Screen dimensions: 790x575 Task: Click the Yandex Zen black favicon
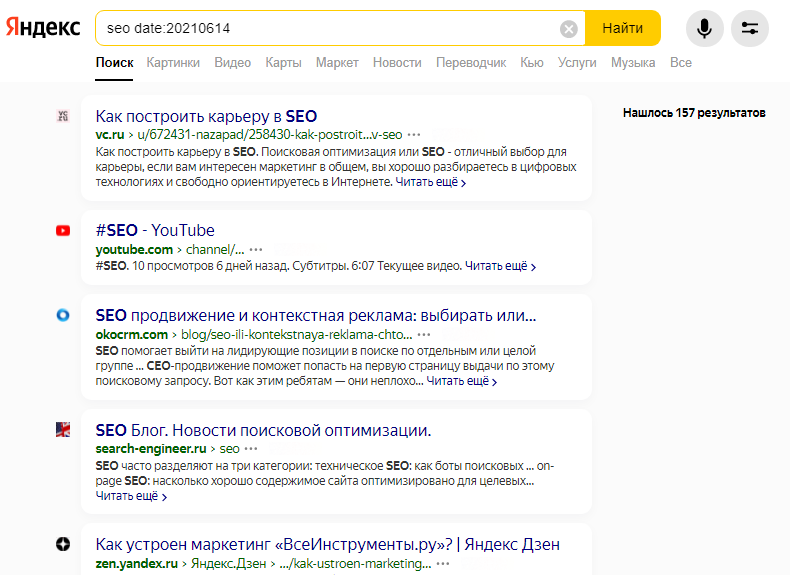point(63,544)
